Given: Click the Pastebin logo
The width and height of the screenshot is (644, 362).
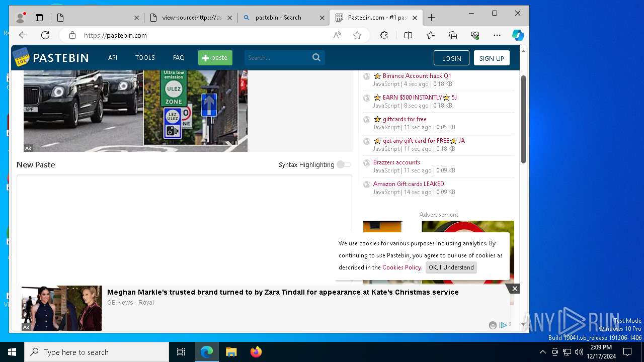Looking at the screenshot, I should (x=51, y=57).
